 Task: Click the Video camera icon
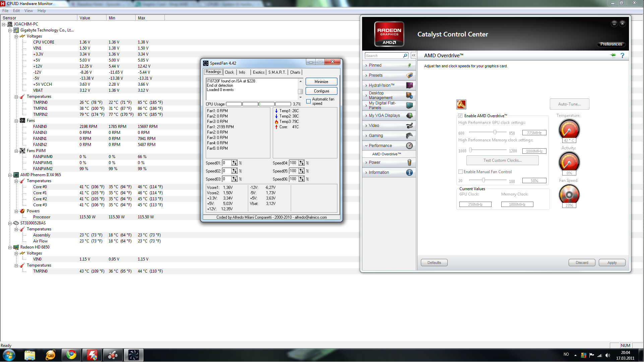point(409,126)
